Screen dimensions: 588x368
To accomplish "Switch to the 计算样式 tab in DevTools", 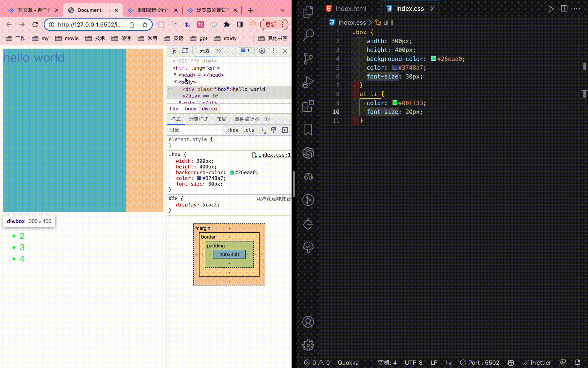I will point(198,119).
